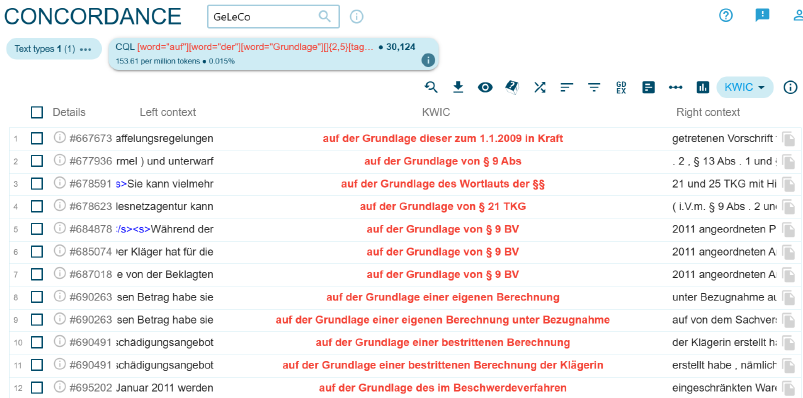Screen dimensions: 803x398
Task: Open the KWIC view dropdown
Action: coord(744,88)
